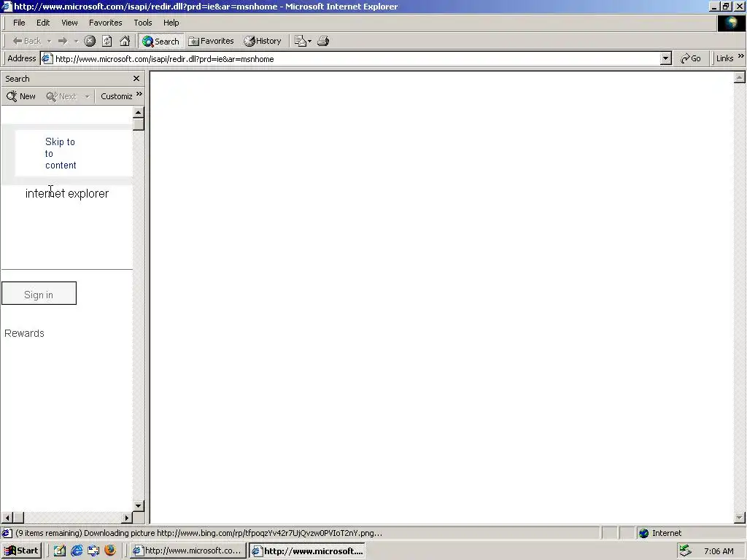The image size is (747, 560).
Task: Launch the notepad quick launch icon
Action: click(x=60, y=551)
